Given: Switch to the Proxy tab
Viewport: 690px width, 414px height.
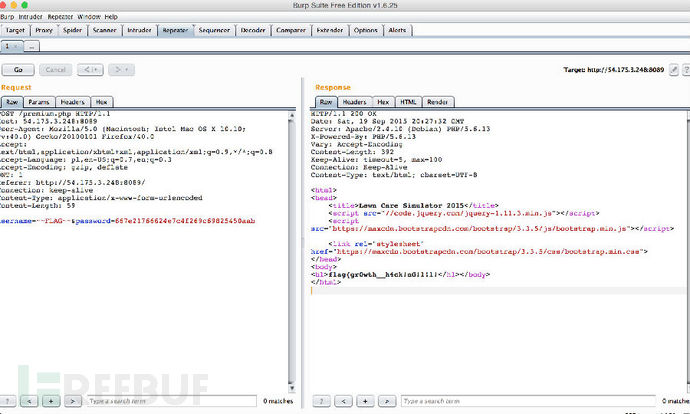Looking at the screenshot, I should pyautogui.click(x=44, y=30).
